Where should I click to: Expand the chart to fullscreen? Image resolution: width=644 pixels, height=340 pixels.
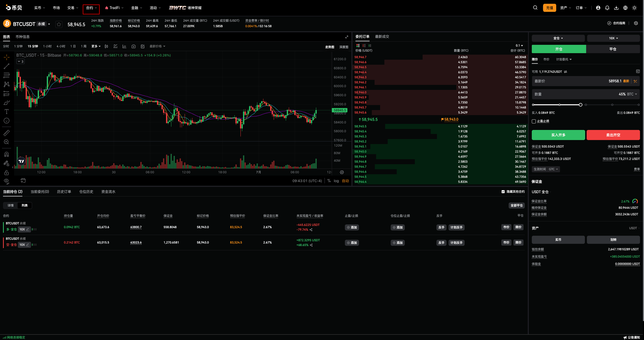[347, 37]
